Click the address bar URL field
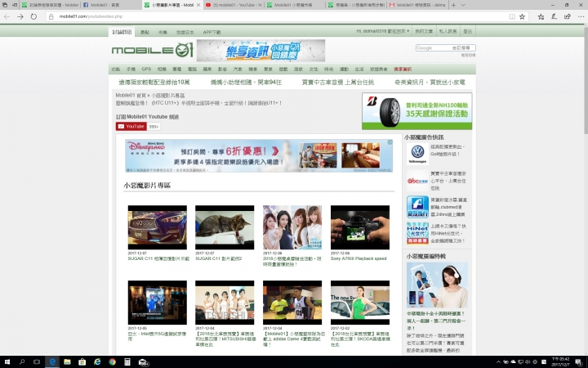 [278, 16]
